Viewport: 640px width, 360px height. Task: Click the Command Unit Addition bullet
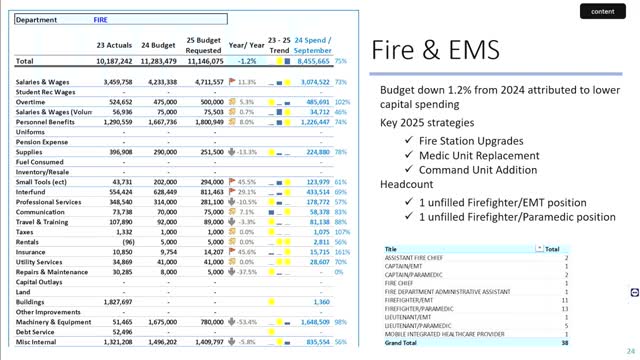click(x=478, y=170)
